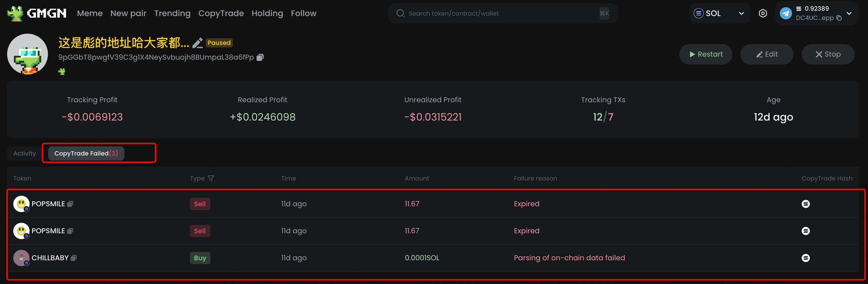Edit the wallet nickname with pencil icon
Viewport: 868px width, 284px height.
click(197, 43)
